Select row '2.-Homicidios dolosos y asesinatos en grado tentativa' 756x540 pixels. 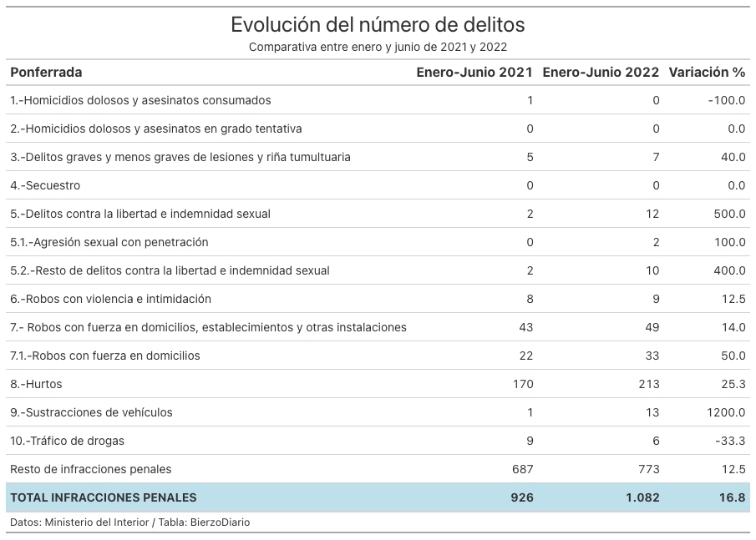pos(378,129)
